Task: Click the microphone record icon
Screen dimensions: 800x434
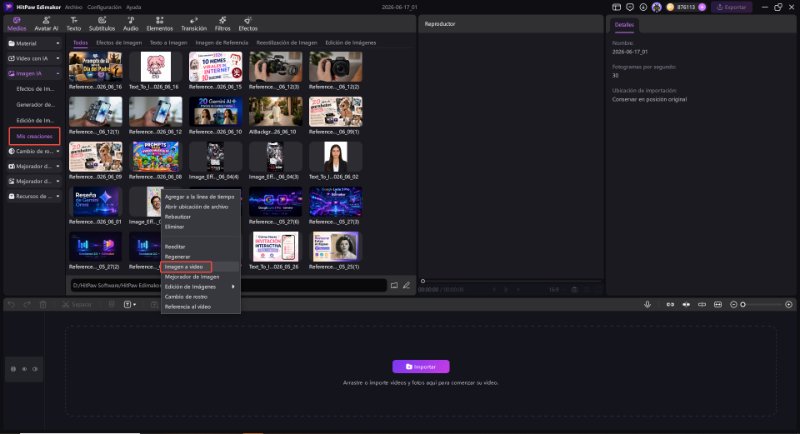Action: pos(647,304)
